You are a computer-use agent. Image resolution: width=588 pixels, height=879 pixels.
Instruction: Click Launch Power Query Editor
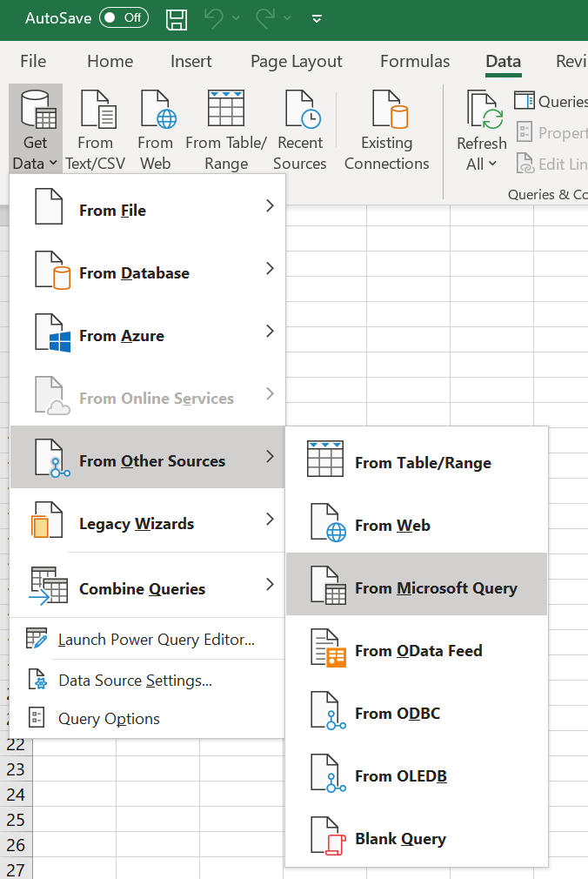[147, 640]
